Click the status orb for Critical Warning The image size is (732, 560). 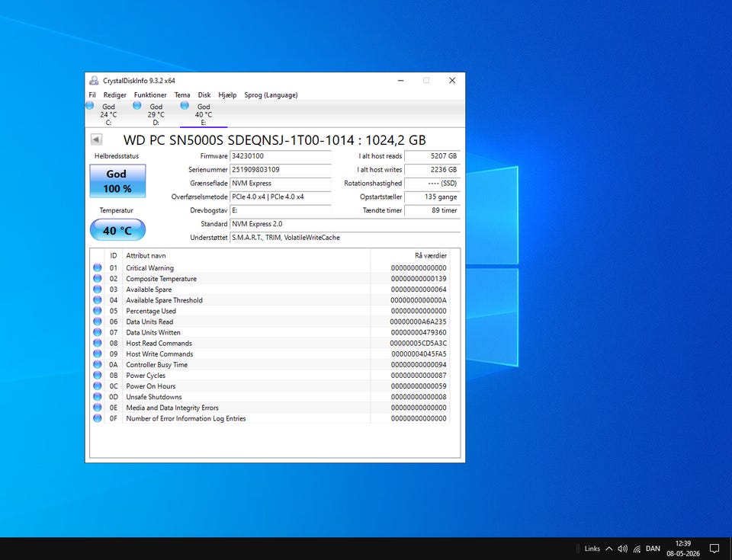point(97,267)
